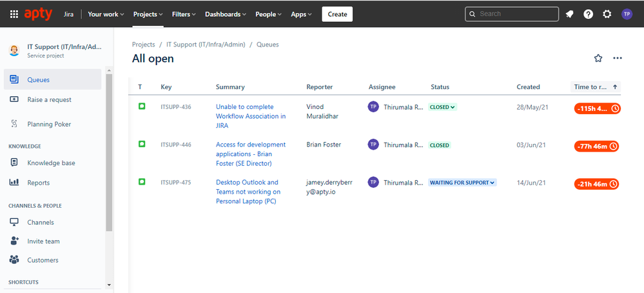Open Knowledge base in sidebar
644x293 pixels.
pyautogui.click(x=53, y=163)
